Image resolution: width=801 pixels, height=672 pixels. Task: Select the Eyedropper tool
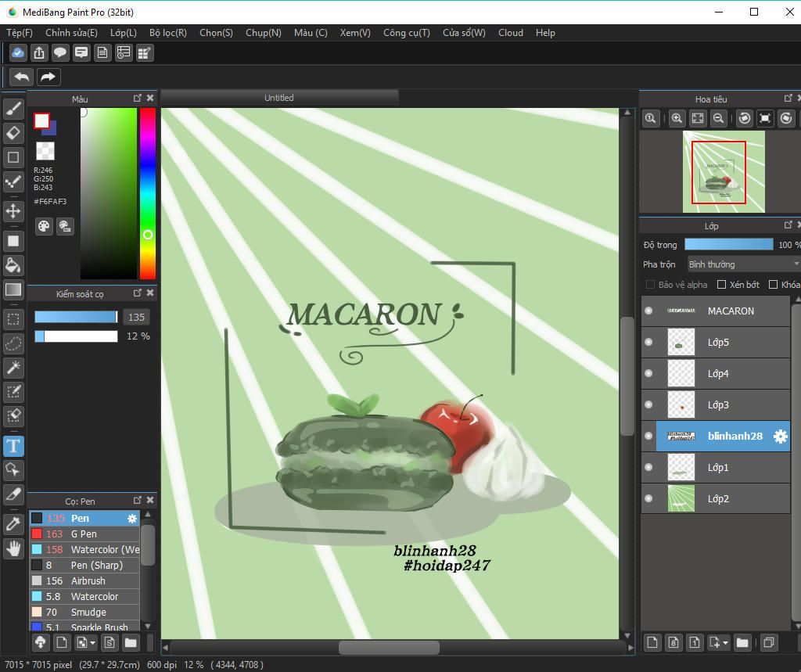(x=14, y=524)
